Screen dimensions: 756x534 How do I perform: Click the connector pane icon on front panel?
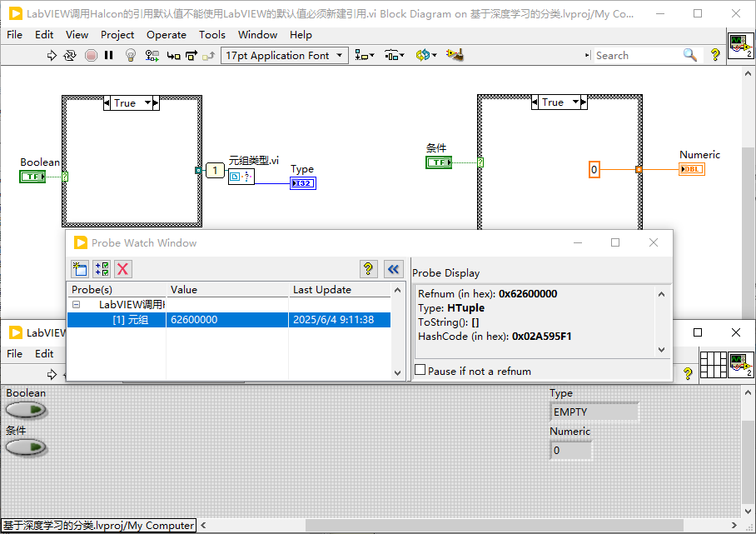[713, 365]
